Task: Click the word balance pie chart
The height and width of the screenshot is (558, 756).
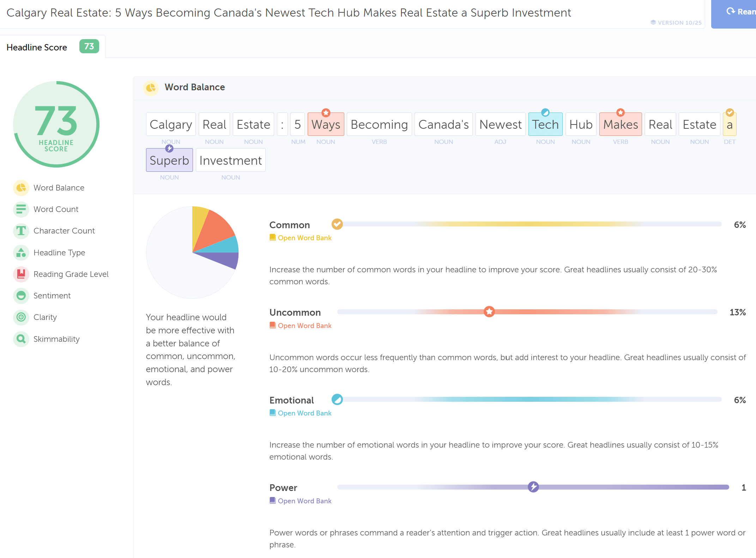Action: [192, 253]
